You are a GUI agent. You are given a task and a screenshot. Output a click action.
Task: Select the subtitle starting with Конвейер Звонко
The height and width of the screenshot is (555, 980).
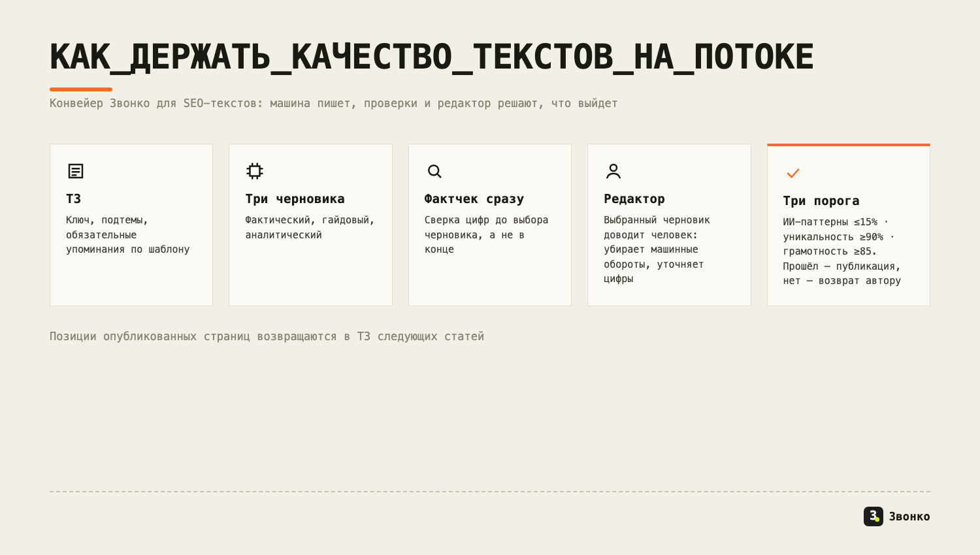(333, 103)
